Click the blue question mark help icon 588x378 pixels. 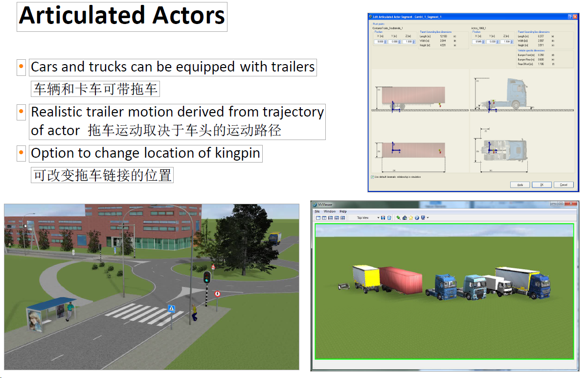417,217
